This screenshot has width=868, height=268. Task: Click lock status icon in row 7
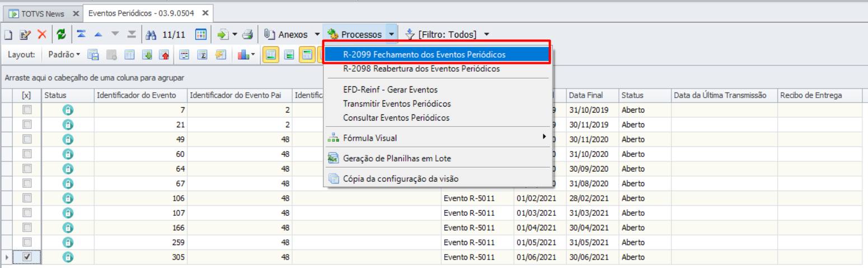(68, 110)
